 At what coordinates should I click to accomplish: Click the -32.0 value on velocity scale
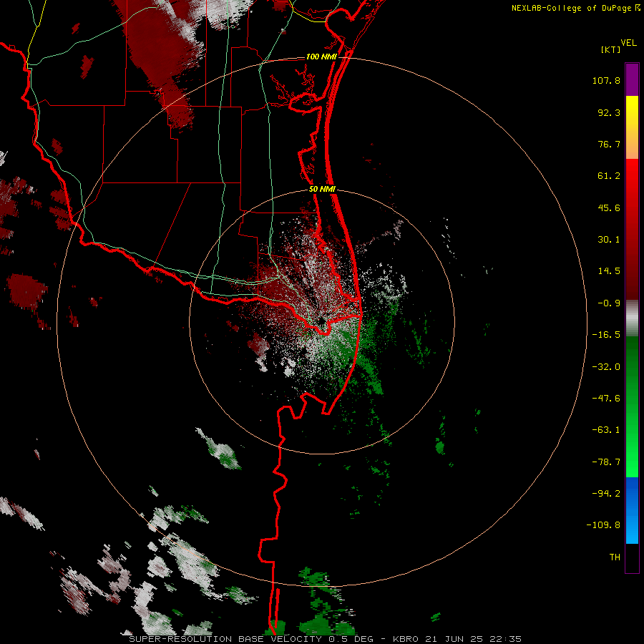[x=606, y=367]
